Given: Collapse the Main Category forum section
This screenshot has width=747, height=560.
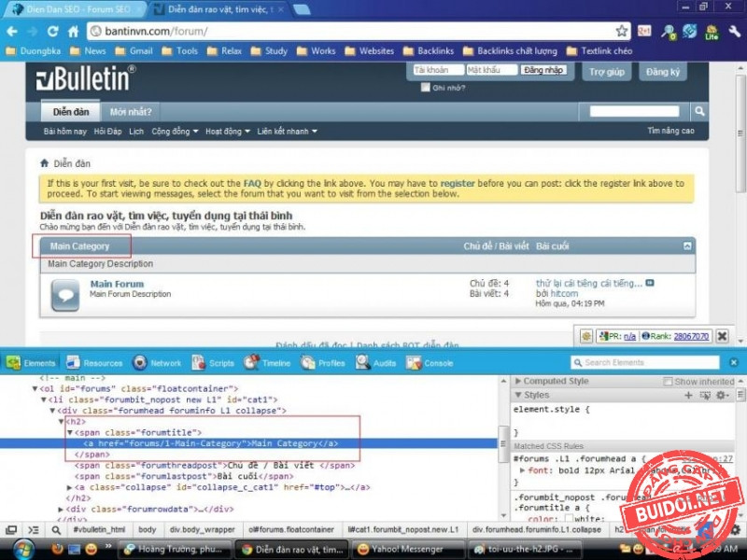Looking at the screenshot, I should tap(688, 246).
